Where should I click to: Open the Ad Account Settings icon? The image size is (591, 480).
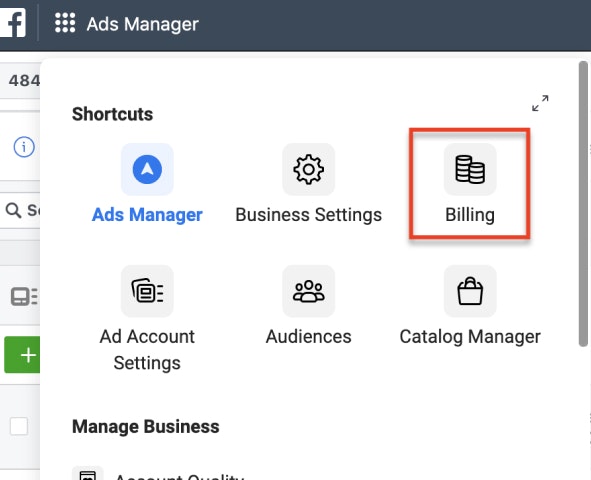[x=147, y=291]
